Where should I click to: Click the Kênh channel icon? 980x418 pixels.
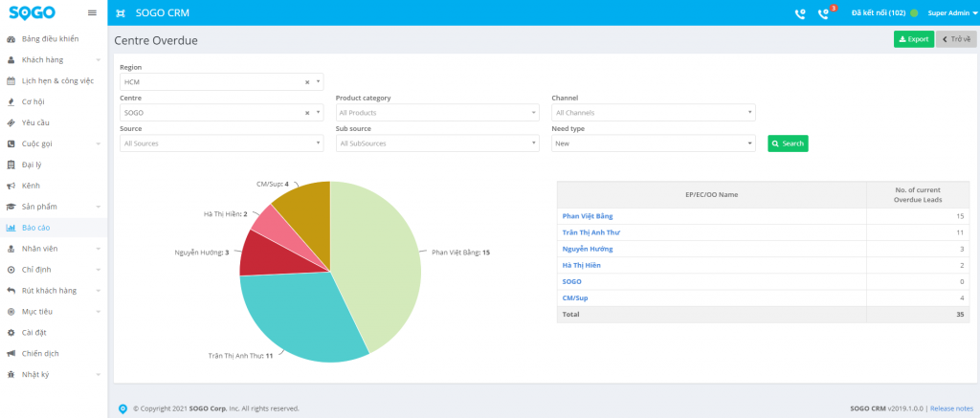11,186
